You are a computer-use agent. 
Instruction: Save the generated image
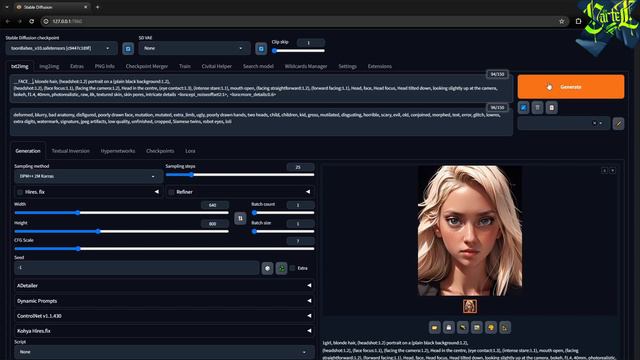point(449,327)
